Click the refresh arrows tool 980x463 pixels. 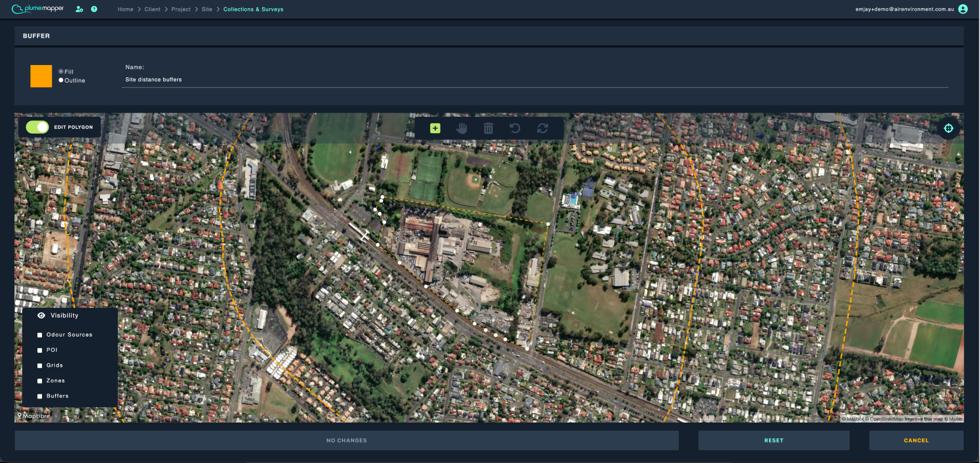(x=543, y=128)
